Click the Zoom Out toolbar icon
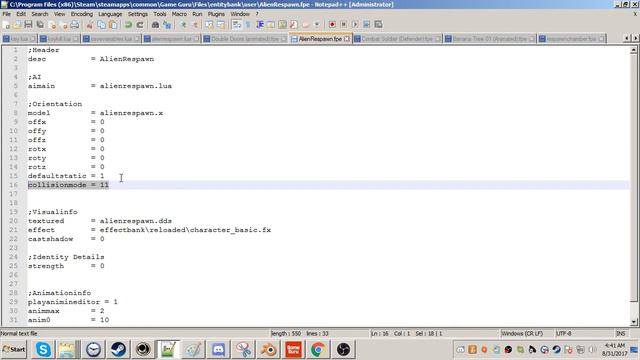640x360 pixels. coord(195,25)
